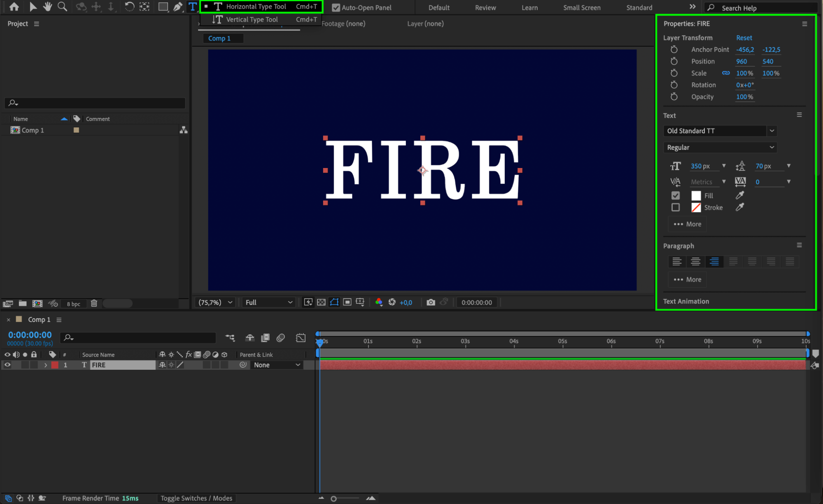Click Toggle Switches / Modes button

click(196, 498)
